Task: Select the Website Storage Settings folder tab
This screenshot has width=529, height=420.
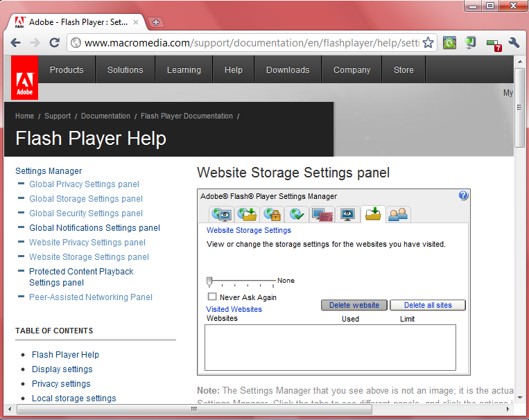Action: (373, 214)
